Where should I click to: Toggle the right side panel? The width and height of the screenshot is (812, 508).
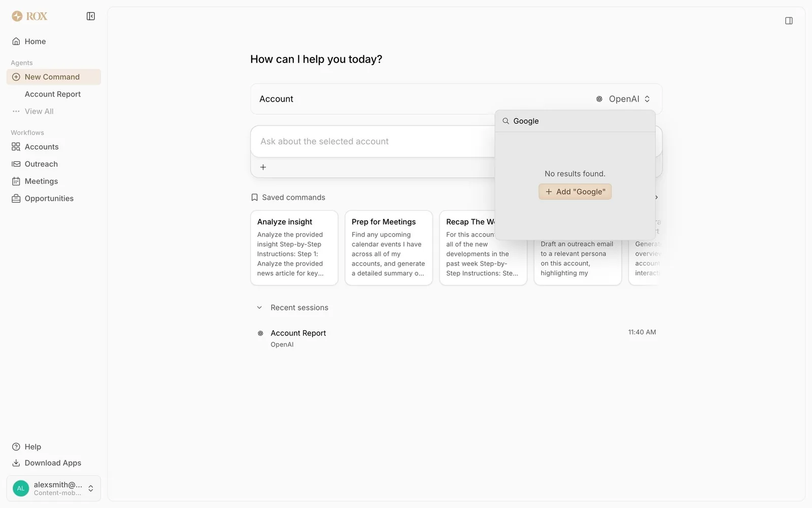point(789,21)
